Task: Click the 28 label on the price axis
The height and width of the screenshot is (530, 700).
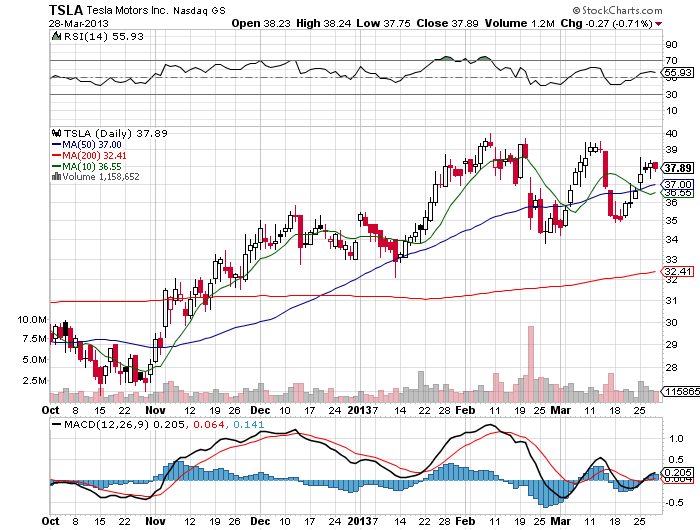Action: click(x=671, y=367)
